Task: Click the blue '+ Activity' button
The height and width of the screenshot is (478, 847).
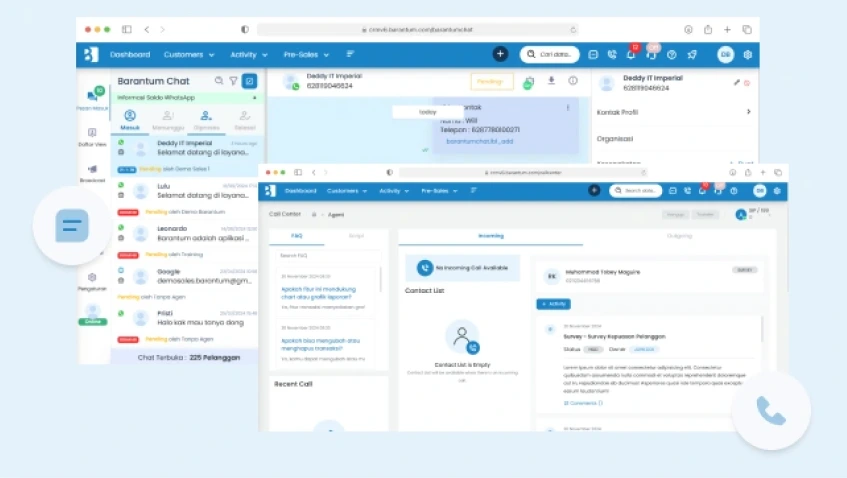Action: (553, 304)
